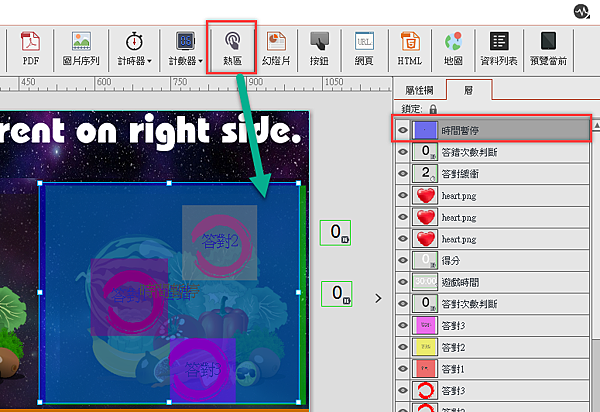This screenshot has height=412, width=600.
Task: Hide the 時間暫停 layer with its eye icon
Action: tap(403, 130)
